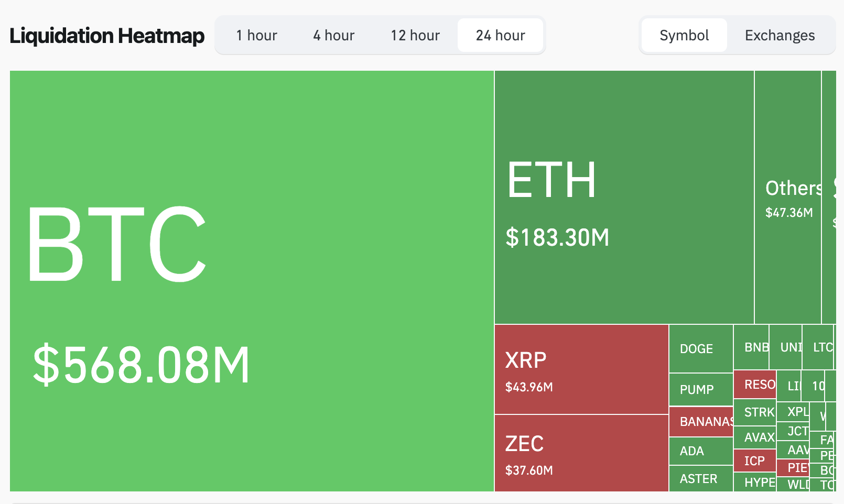This screenshot has height=504, width=844.
Task: Click the LTC tile
Action: click(822, 347)
